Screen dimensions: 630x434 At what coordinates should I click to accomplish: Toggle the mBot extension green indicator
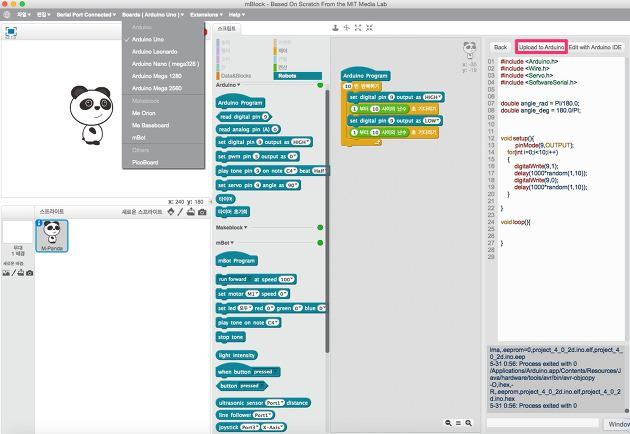(x=320, y=243)
